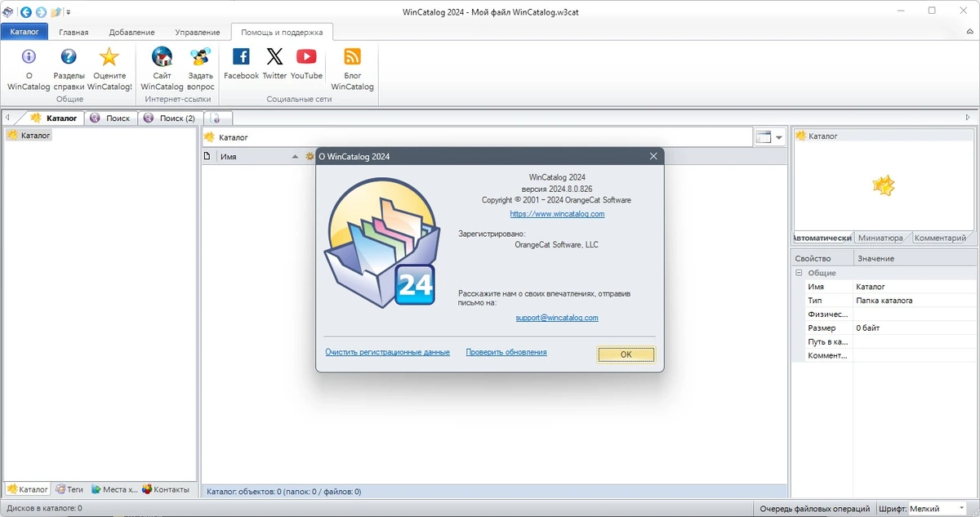
Task: Click the star icon in the 'Имя' column header
Action: (x=310, y=156)
